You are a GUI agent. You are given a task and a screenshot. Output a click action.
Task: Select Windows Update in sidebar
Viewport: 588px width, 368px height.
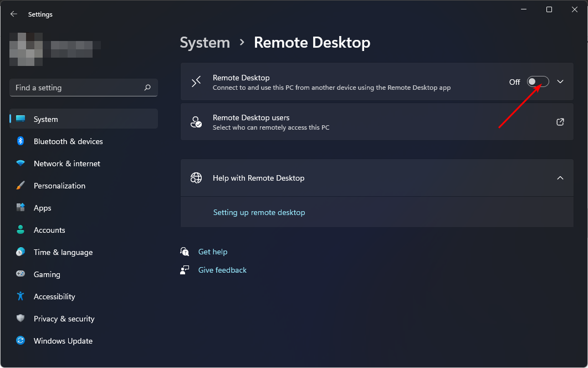84,340
